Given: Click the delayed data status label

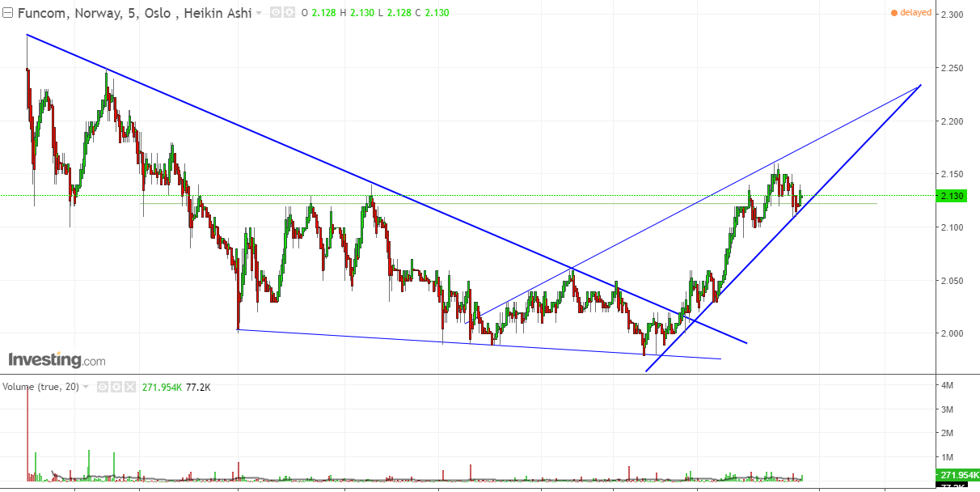Looking at the screenshot, I should pyautogui.click(x=915, y=13).
